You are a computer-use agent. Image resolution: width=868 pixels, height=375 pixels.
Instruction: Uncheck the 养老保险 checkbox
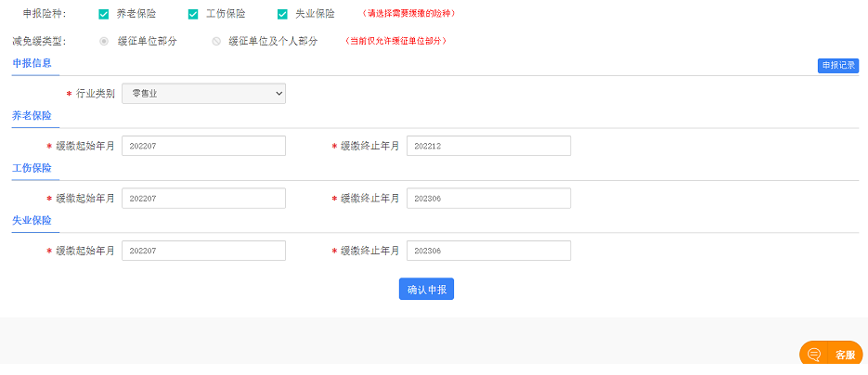pyautogui.click(x=104, y=14)
